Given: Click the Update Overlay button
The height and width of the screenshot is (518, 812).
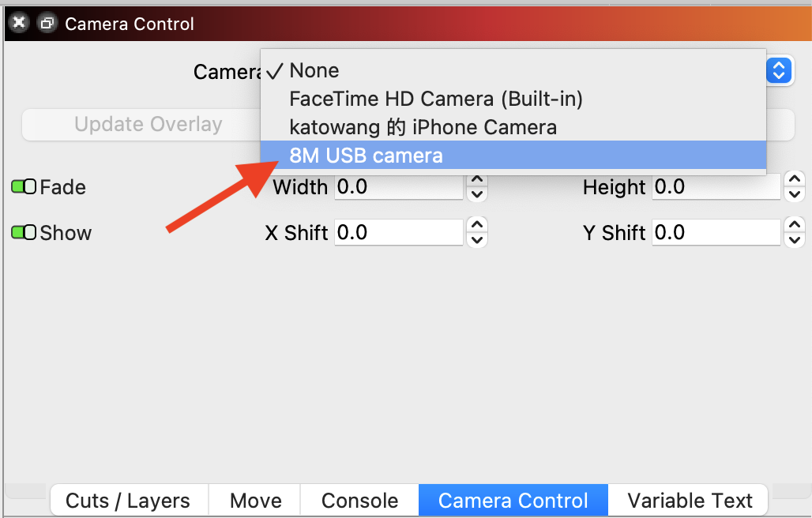Looking at the screenshot, I should (x=148, y=124).
